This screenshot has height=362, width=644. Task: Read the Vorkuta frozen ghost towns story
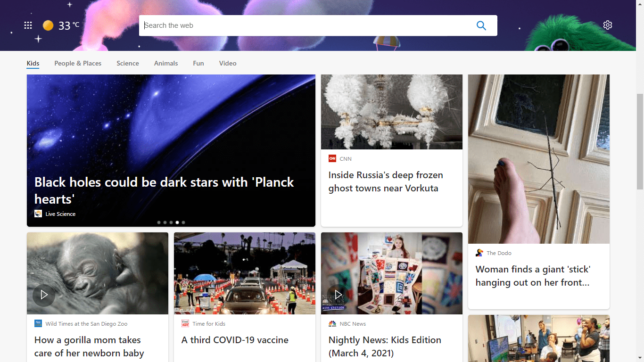point(386,181)
